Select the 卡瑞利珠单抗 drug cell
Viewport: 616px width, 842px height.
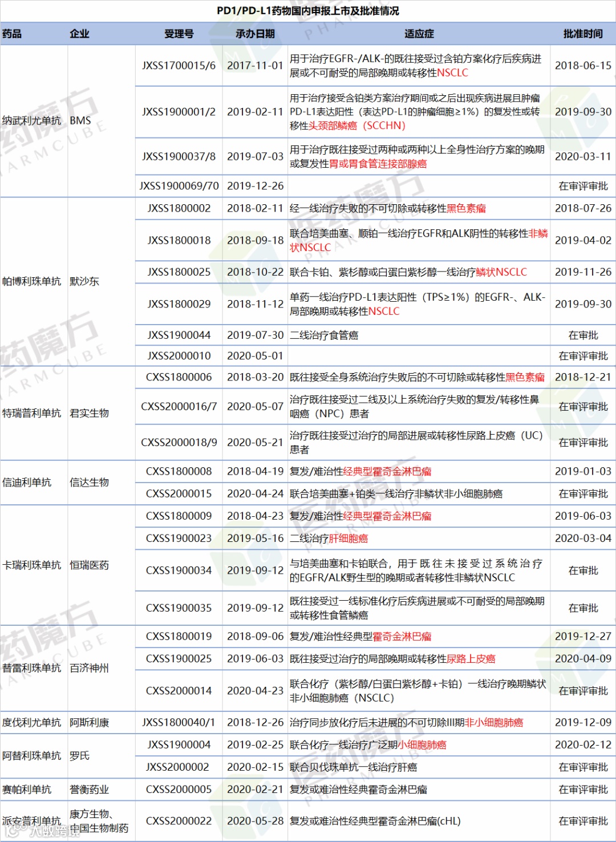point(31,565)
